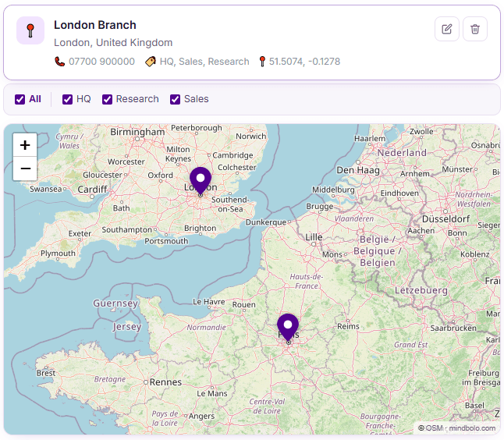Click the phone icon next to 07700 900000
The height and width of the screenshot is (440, 504).
point(60,61)
